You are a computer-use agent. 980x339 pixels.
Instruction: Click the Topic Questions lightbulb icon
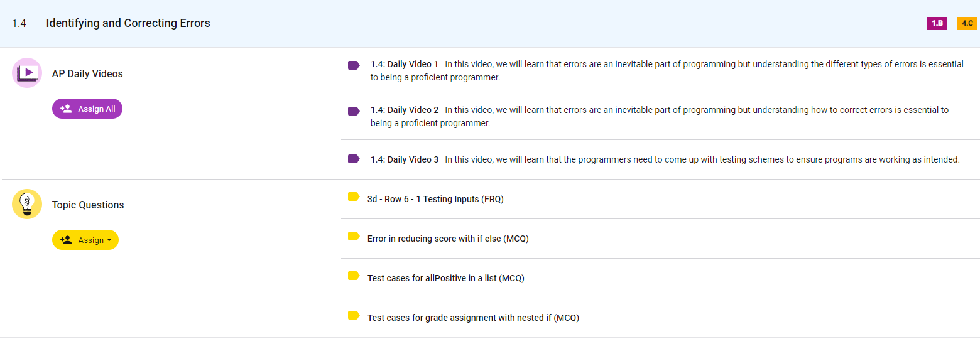tap(27, 204)
